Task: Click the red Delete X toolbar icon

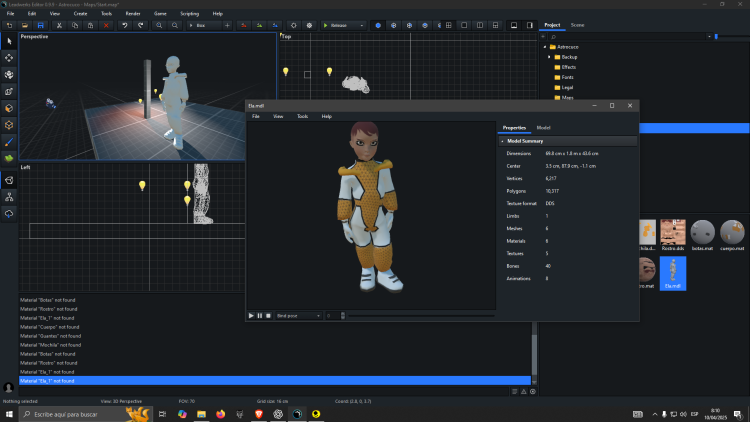Action: pyautogui.click(x=106, y=24)
